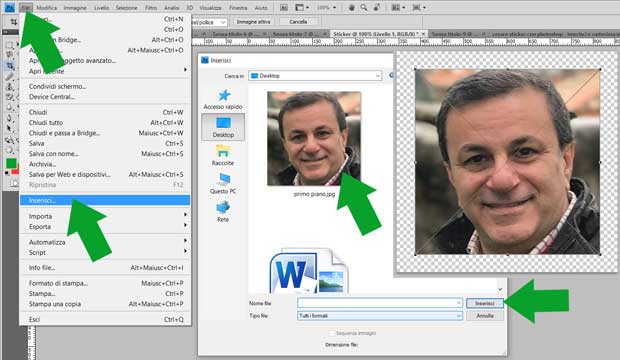Image resolution: width=620 pixels, height=360 pixels.
Task: Close the Sticker document tab
Action: [423, 34]
